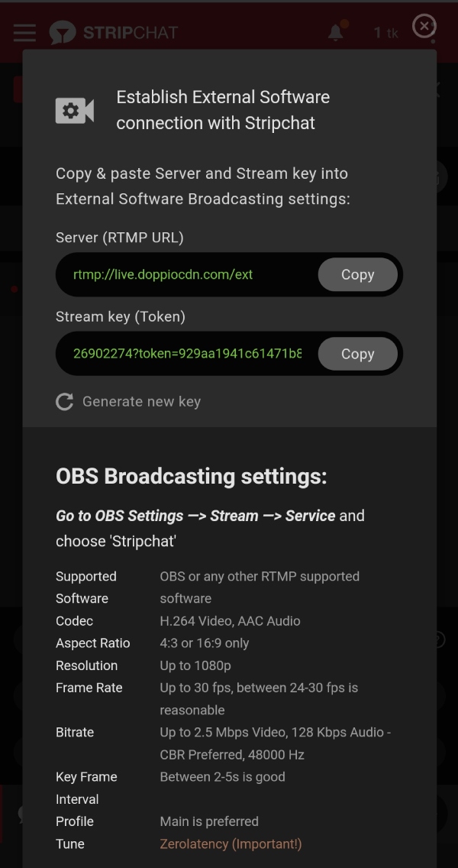
Task: Open the hamburger navigation menu
Action: click(x=24, y=32)
